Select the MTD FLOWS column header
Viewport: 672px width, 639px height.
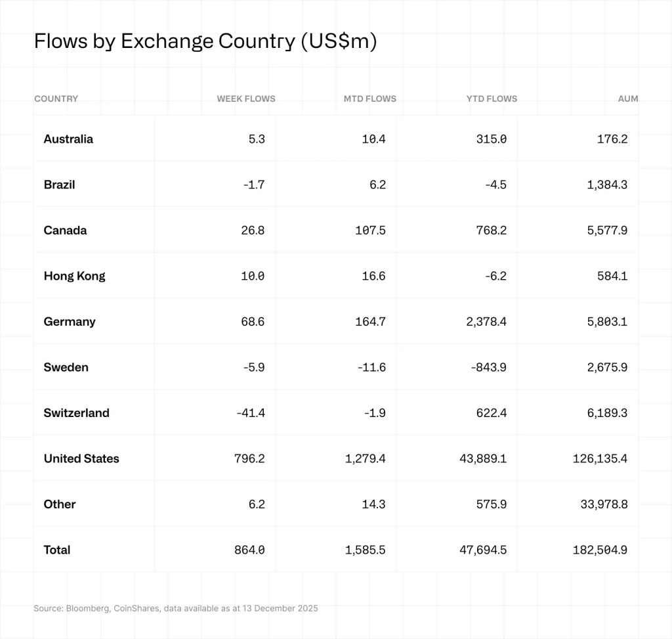click(x=370, y=99)
